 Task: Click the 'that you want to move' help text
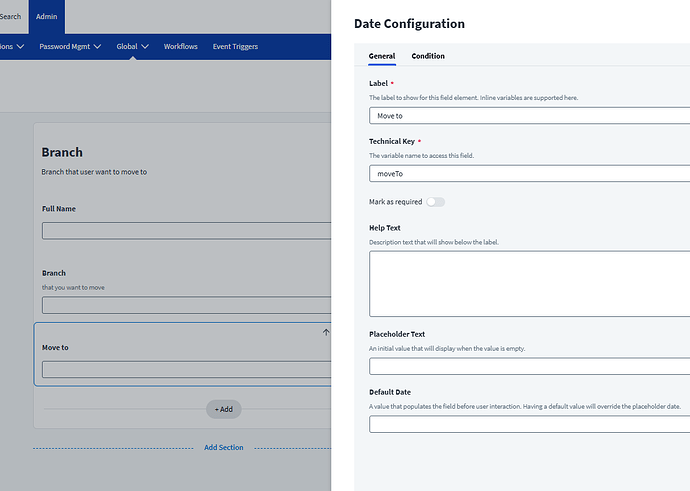tap(73, 288)
